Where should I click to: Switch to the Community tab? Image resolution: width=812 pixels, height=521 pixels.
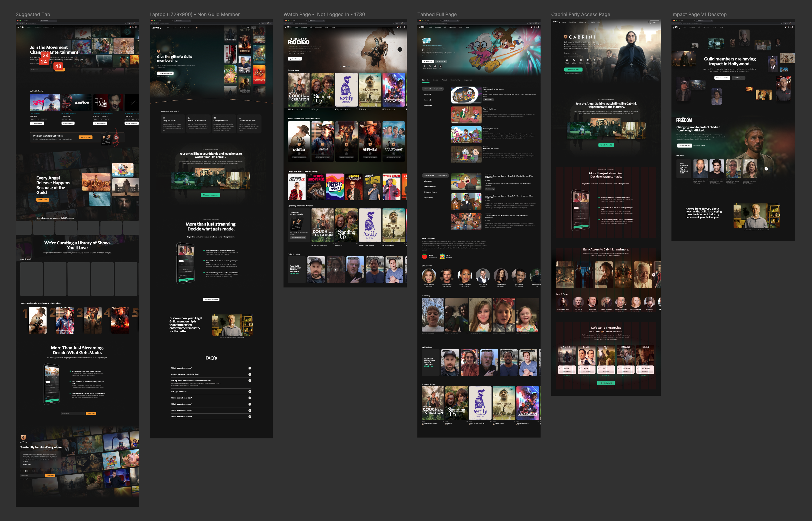(455, 80)
